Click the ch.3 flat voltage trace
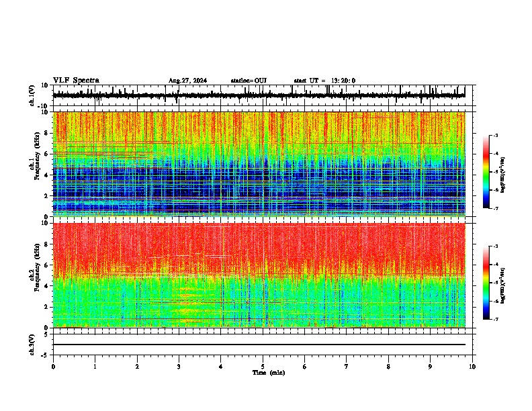Viewport: 532px width, 411px height. pos(259,345)
